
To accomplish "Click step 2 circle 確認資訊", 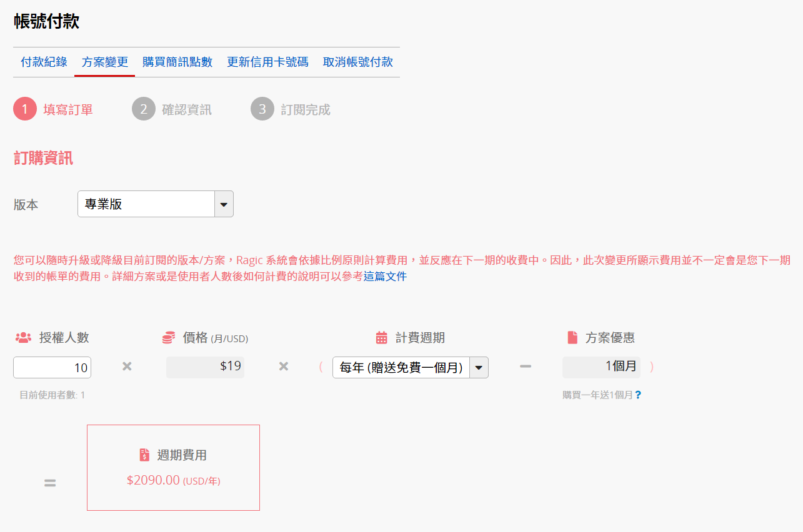I will (144, 109).
